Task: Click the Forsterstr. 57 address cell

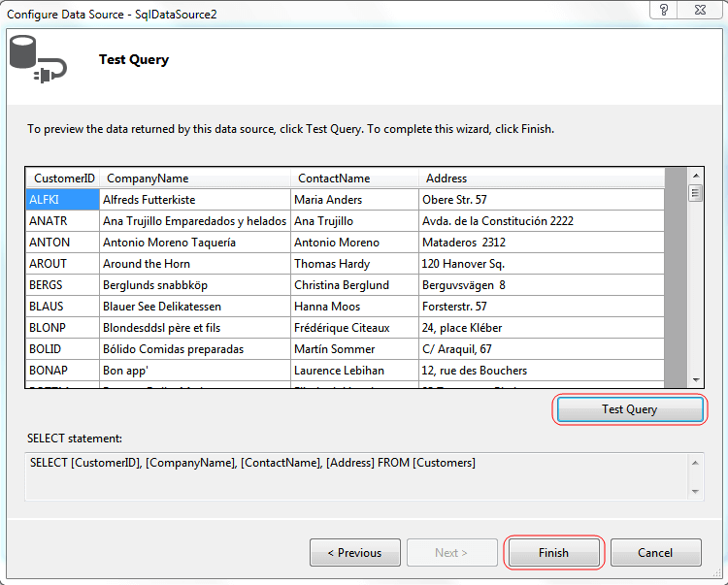Action: [540, 307]
